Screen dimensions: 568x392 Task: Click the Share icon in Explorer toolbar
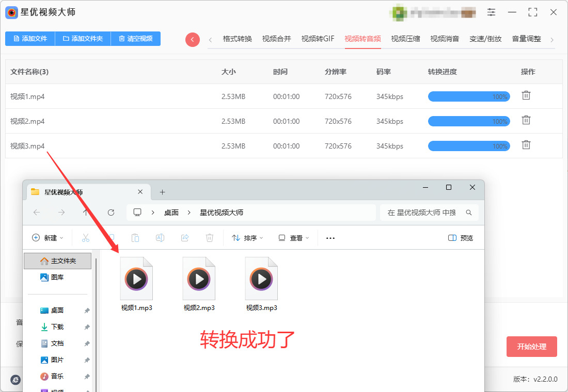pos(185,238)
